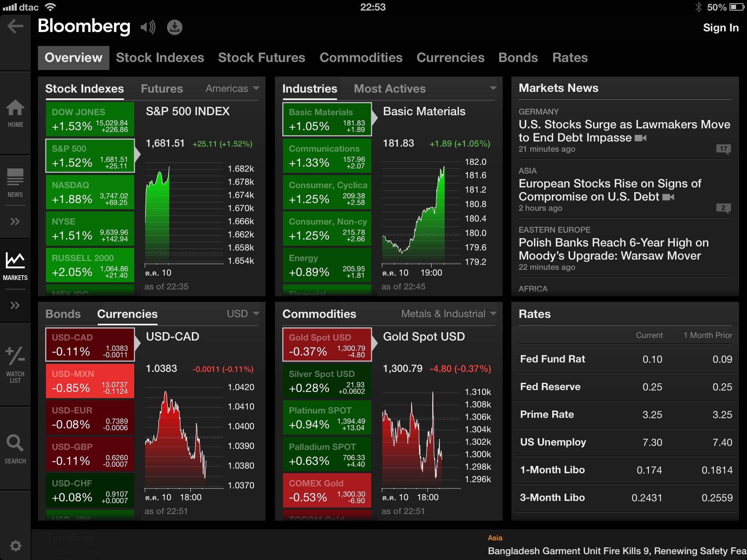Open the 2 comments bubble
Screen dimensions: 747x560
click(723, 208)
